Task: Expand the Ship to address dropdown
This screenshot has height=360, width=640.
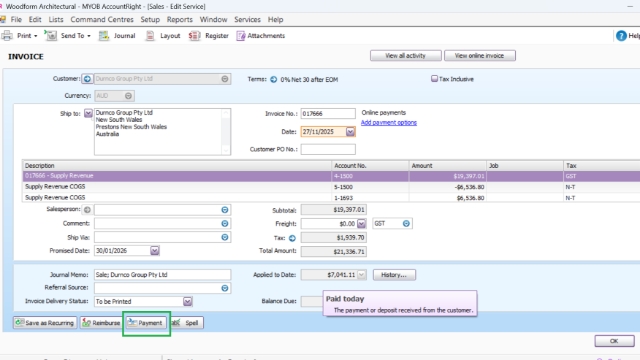Action: [88, 113]
